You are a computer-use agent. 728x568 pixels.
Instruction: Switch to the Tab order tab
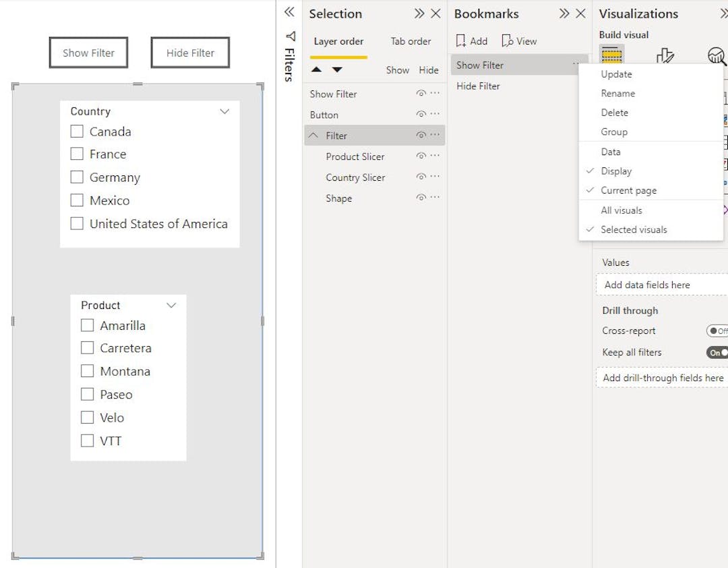pyautogui.click(x=411, y=41)
